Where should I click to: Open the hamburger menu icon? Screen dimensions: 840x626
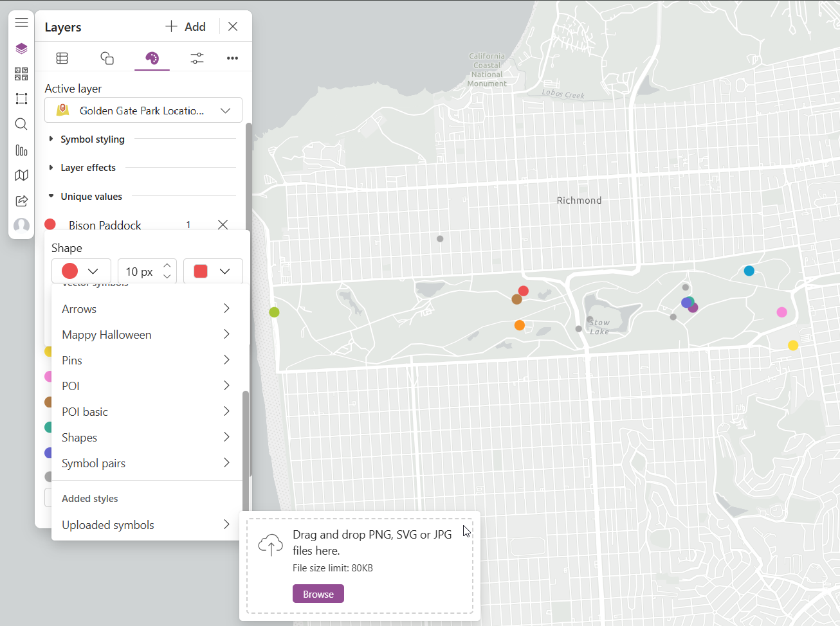click(x=21, y=22)
